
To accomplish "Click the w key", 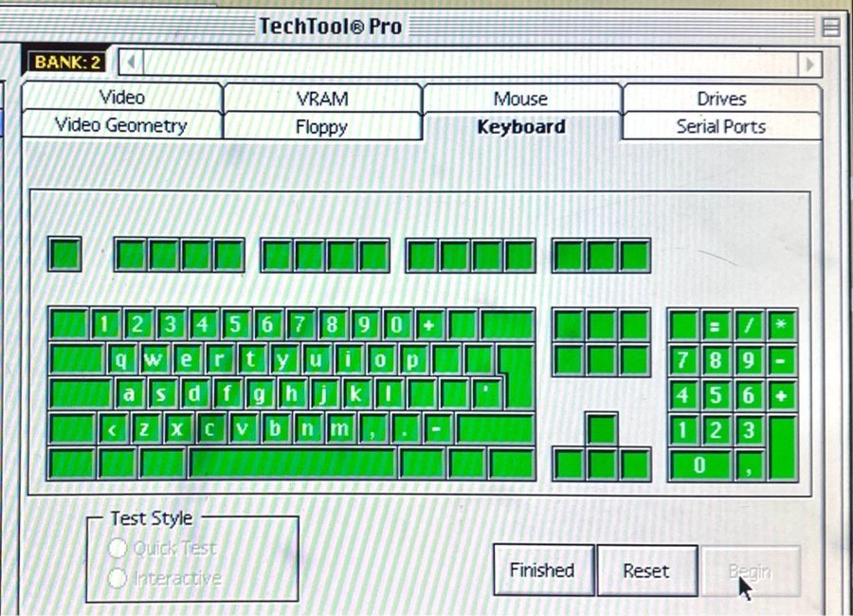I will tap(154, 360).
